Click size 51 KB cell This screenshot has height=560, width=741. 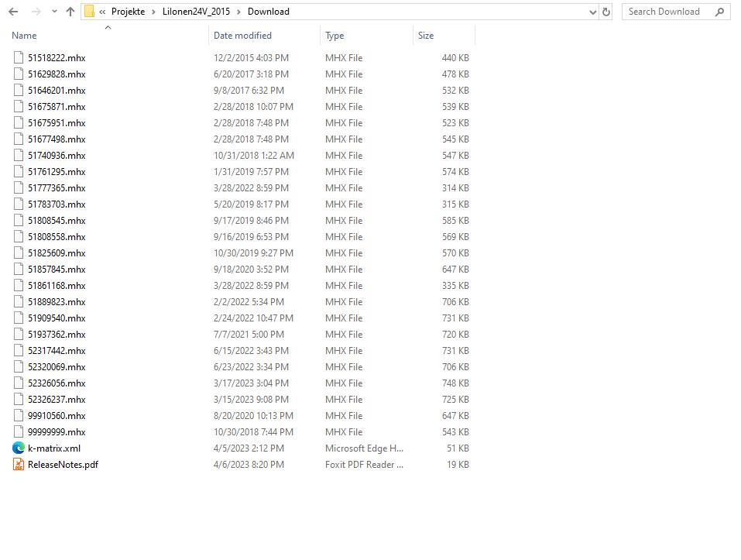coord(458,448)
